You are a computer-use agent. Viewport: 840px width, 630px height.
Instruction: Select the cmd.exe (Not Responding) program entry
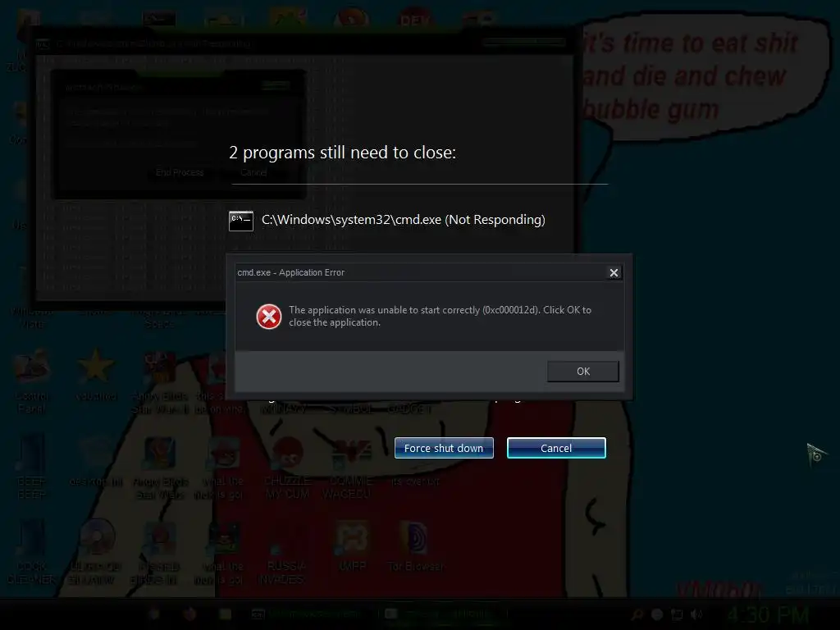coord(387,220)
